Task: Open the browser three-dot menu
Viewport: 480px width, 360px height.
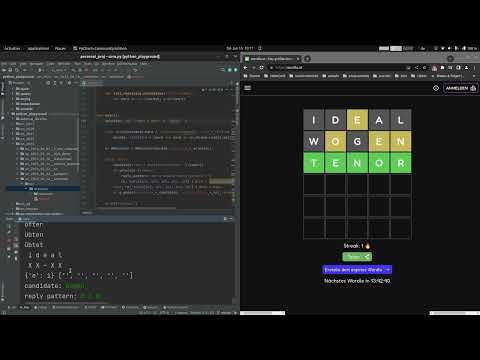Action: click(474, 68)
